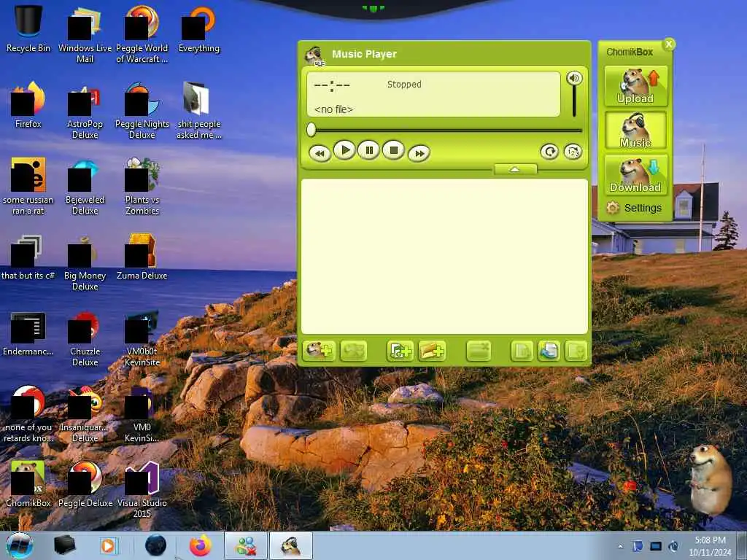This screenshot has height=560, width=747.
Task: Open ChomikBox Settings
Action: click(634, 208)
